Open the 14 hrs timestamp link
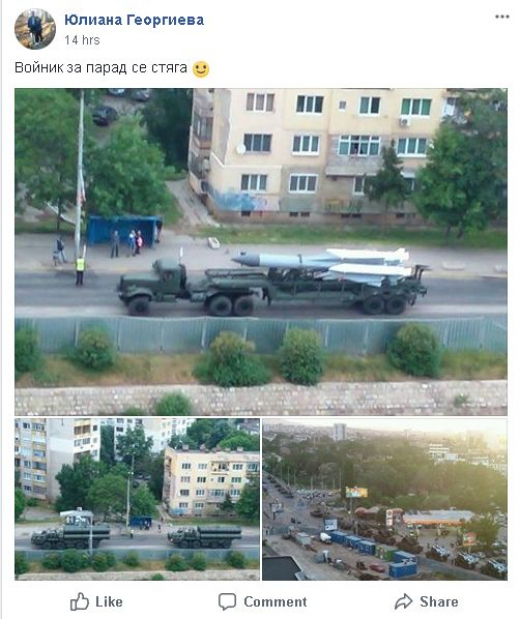Viewport: 520px width, 619px height. 82,40
